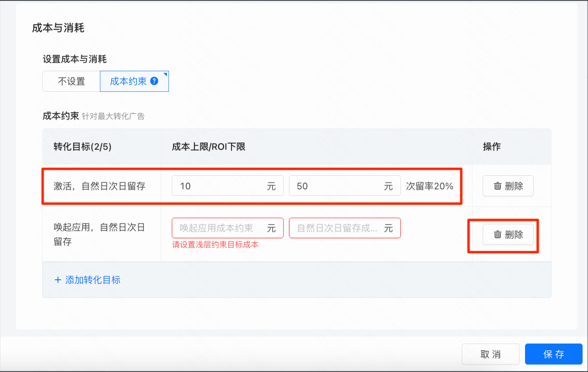Click the highlighted 删除 button for 唤起应用 row
The image size is (588, 372).
508,234
